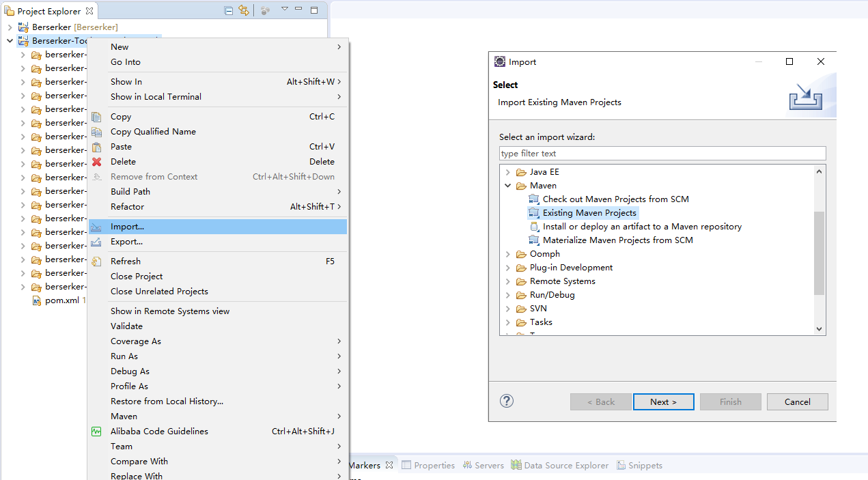Image resolution: width=868 pixels, height=480 pixels.
Task: Click the red Delete icon in context menu
Action: coord(97,162)
